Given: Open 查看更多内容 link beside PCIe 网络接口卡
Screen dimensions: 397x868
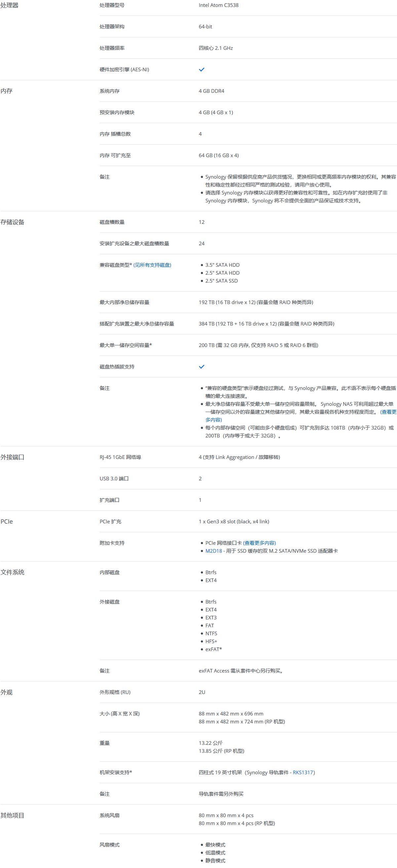Looking at the screenshot, I should [259, 543].
